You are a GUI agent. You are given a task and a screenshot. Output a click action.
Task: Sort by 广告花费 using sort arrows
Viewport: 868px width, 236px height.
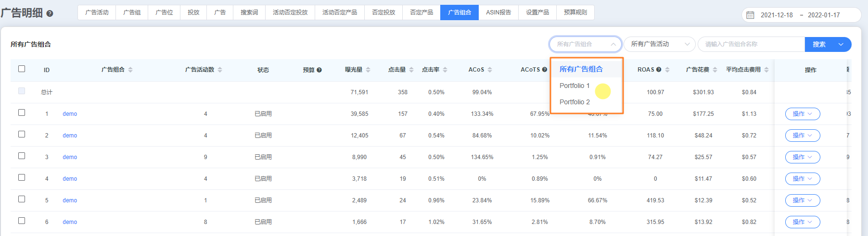coord(715,70)
